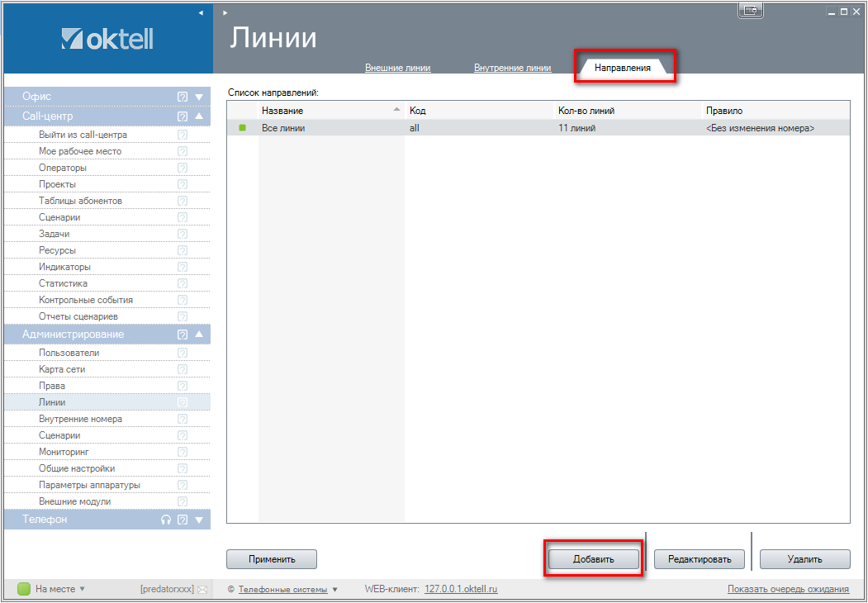The height and width of the screenshot is (603, 868).
Task: Click help icon beside Операторы
Action: pyautogui.click(x=183, y=168)
